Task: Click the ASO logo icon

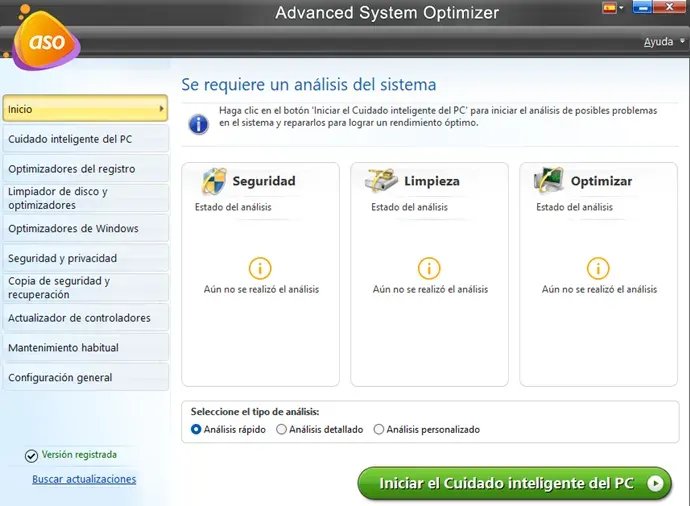Action: point(44,40)
